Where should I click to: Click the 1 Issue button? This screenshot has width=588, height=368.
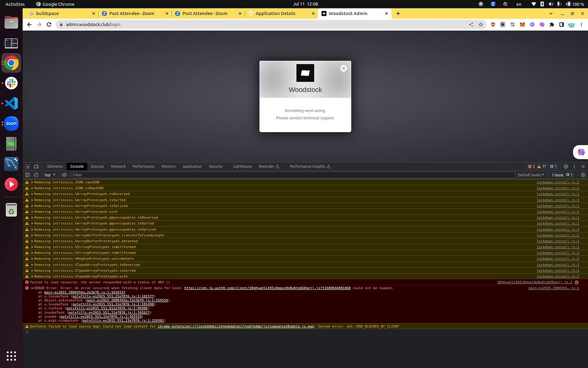pos(562,175)
